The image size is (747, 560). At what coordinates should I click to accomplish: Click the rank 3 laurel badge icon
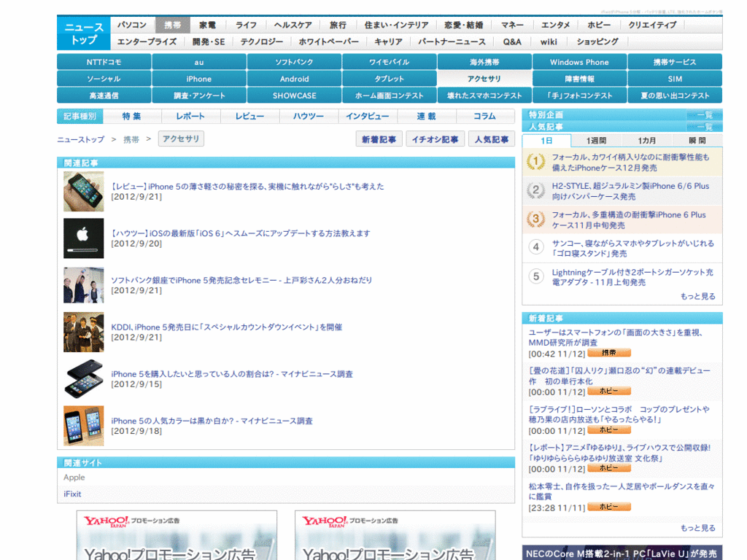[x=536, y=219]
